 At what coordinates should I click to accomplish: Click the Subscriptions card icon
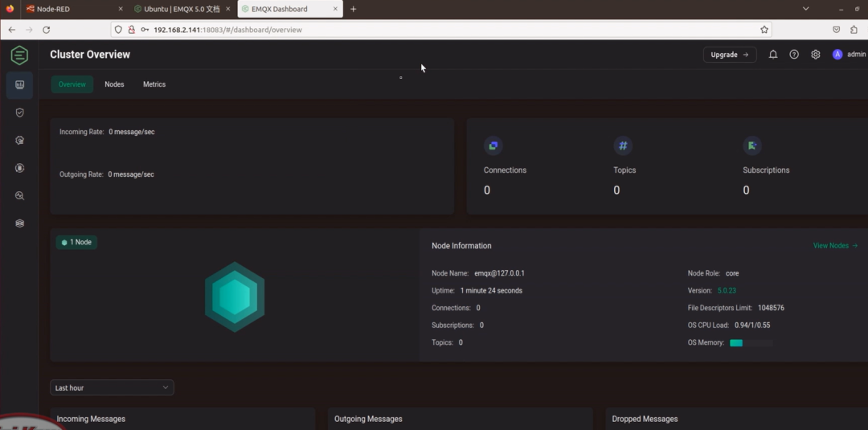[x=752, y=145]
